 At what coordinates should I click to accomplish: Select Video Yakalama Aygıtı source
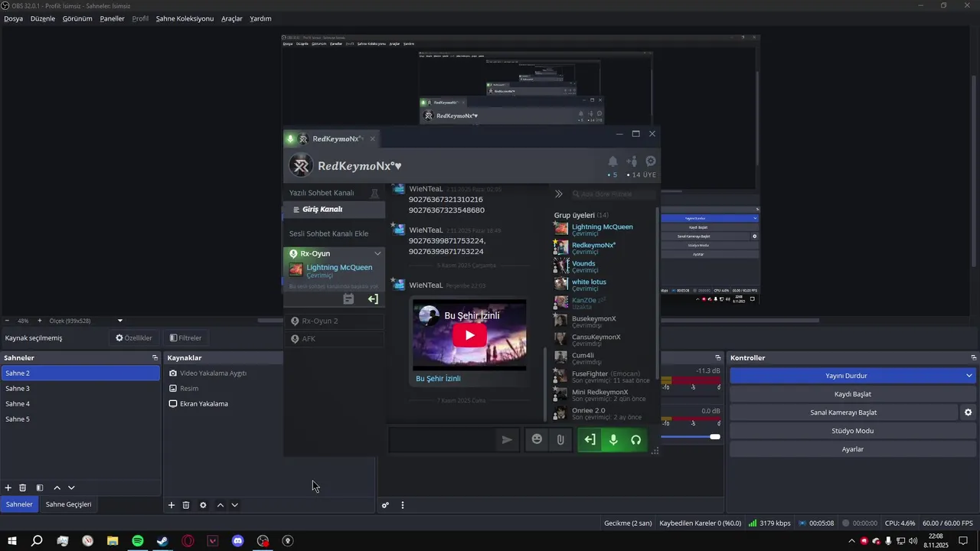(x=213, y=373)
